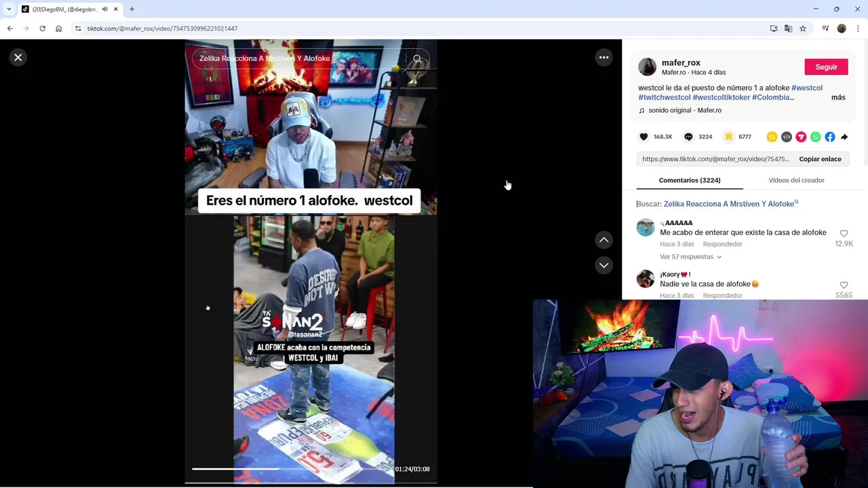Go to previous video with up arrow
The width and height of the screenshot is (868, 488).
coord(604,240)
